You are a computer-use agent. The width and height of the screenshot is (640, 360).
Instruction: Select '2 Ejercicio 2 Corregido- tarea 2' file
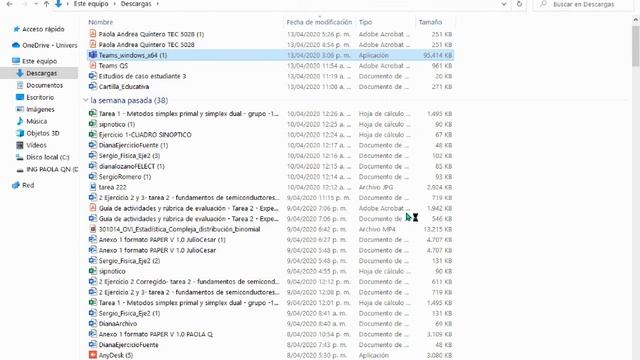pyautogui.click(x=189, y=282)
